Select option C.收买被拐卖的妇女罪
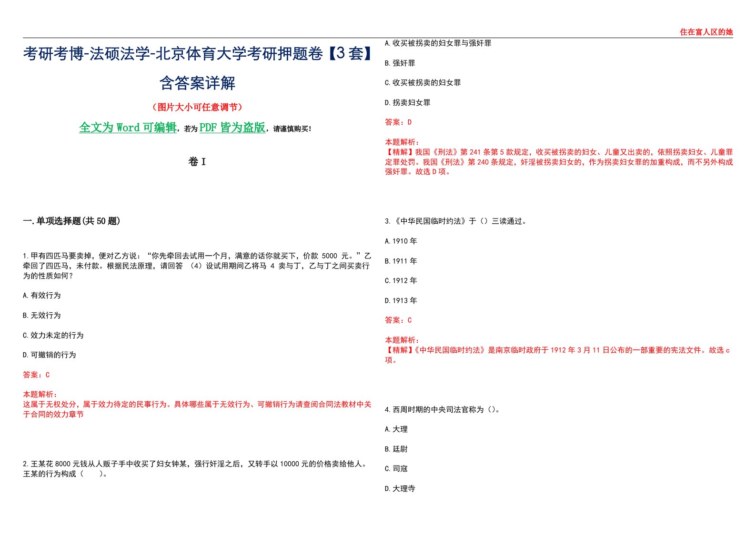Image resolution: width=756 pixels, height=534 pixels. pyautogui.click(x=423, y=83)
